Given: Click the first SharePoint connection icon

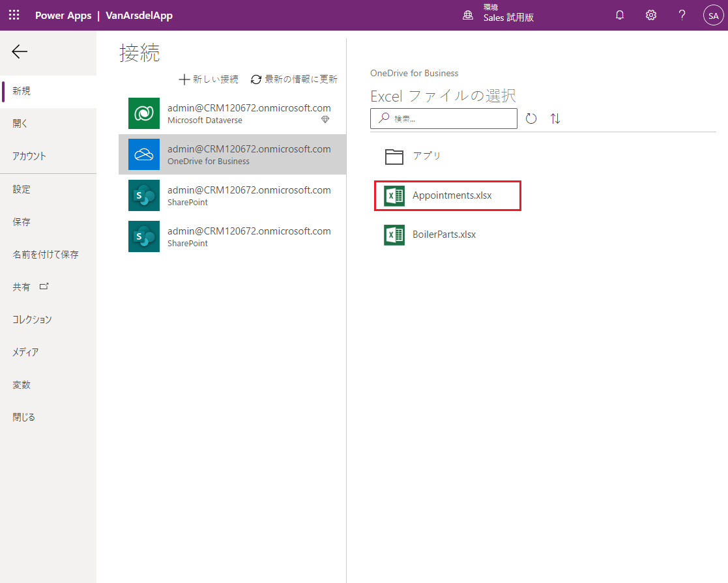Looking at the screenshot, I should (144, 195).
